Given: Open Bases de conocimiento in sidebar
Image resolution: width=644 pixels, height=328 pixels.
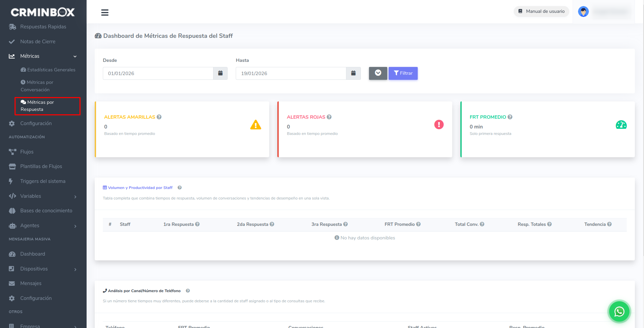Looking at the screenshot, I should coord(46,211).
